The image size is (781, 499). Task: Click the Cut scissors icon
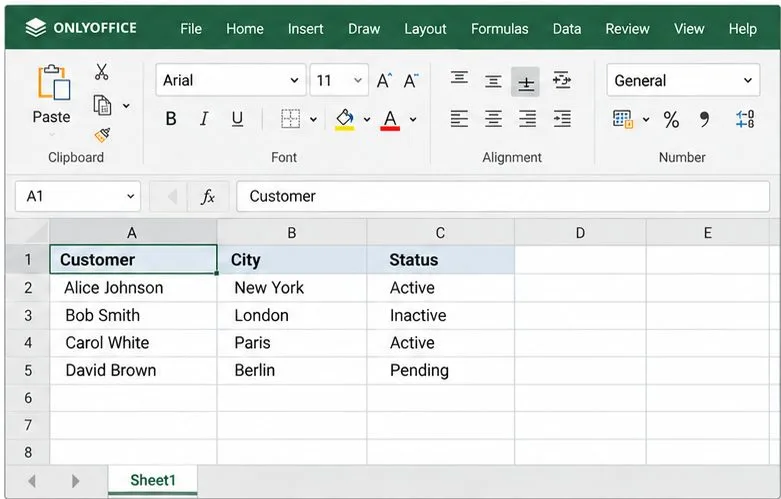click(102, 72)
